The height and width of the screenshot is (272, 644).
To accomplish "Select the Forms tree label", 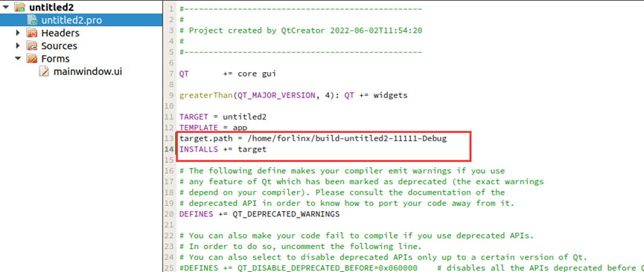I will click(x=55, y=59).
